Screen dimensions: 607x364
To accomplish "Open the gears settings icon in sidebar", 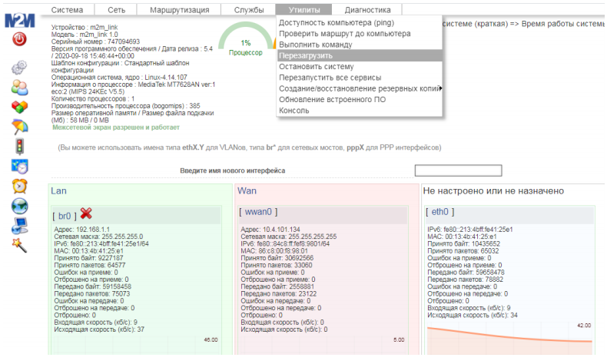I will pyautogui.click(x=20, y=67).
